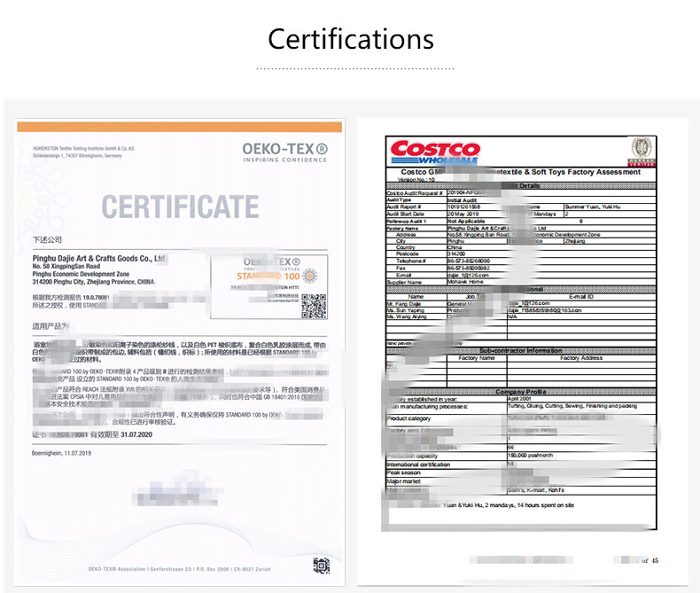700x593 pixels.
Task: Click the orange banner atop the certificate
Action: coord(180,127)
